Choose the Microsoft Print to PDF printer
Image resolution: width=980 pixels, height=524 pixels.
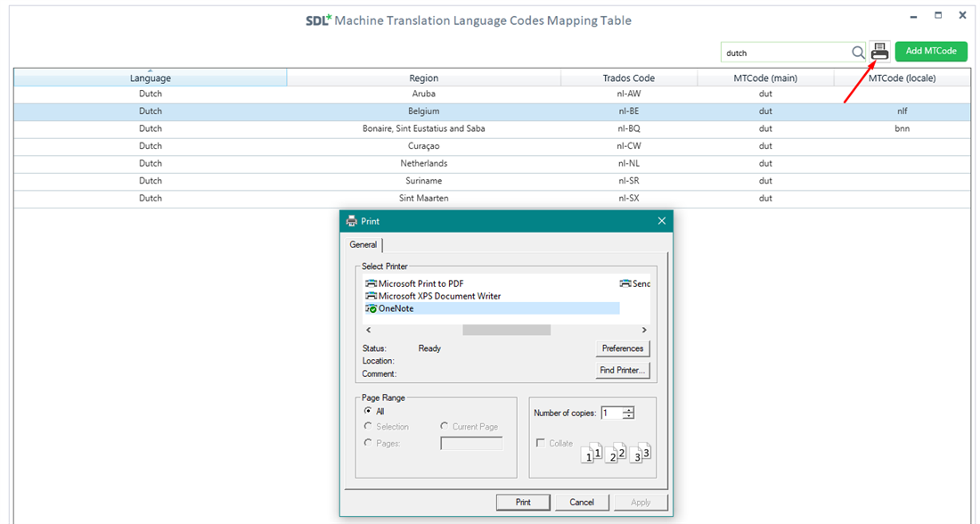coord(414,283)
